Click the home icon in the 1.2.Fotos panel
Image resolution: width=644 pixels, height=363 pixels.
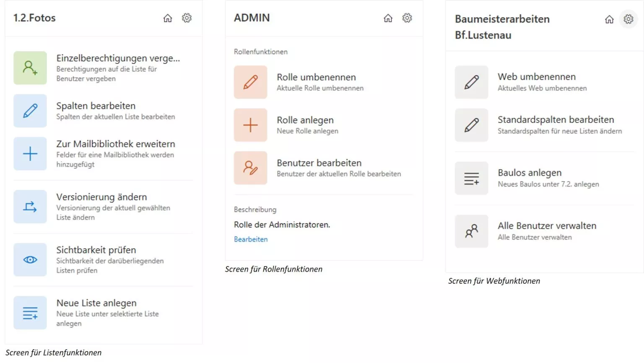coord(168,18)
